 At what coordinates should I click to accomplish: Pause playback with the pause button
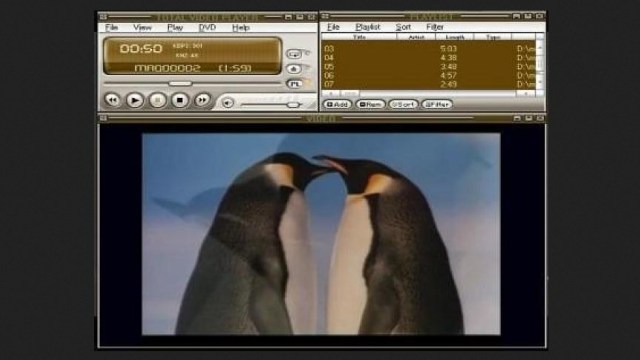pyautogui.click(x=158, y=100)
